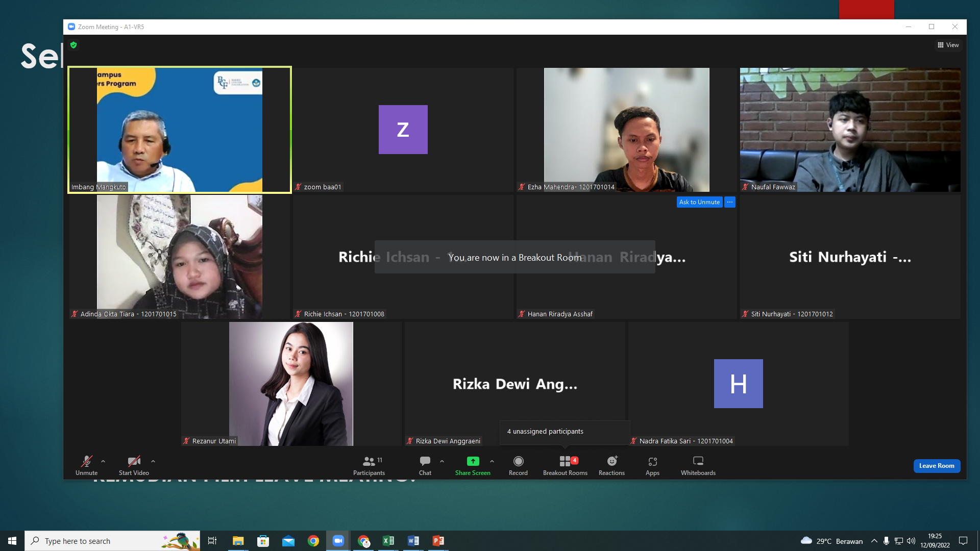Select Naufal Fawwaz's video tile
The width and height of the screenshot is (980, 551).
coord(850,130)
